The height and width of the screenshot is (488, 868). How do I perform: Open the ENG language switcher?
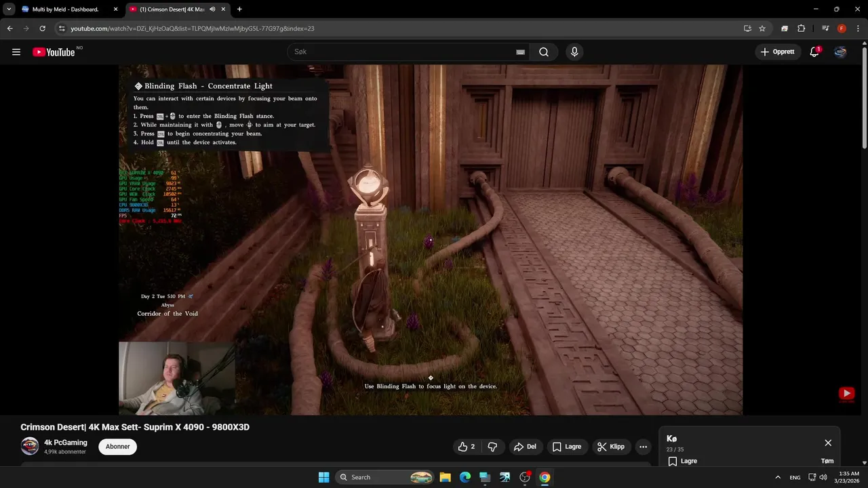(795, 477)
